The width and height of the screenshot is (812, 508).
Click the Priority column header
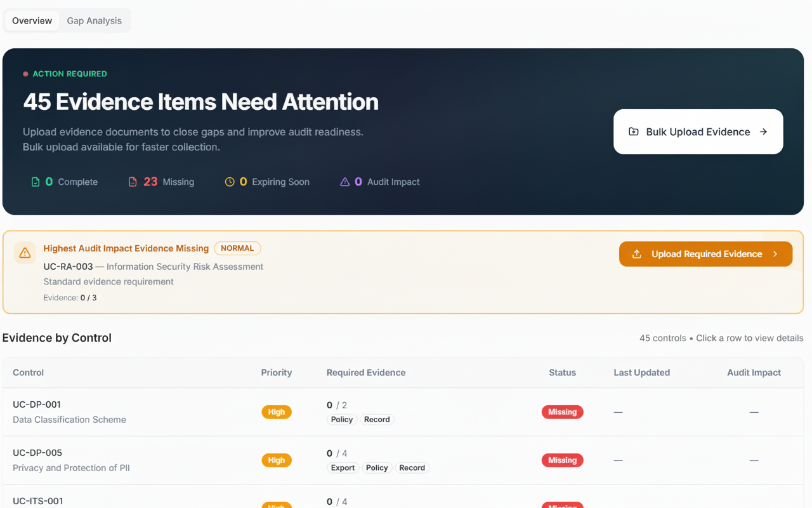pos(277,373)
